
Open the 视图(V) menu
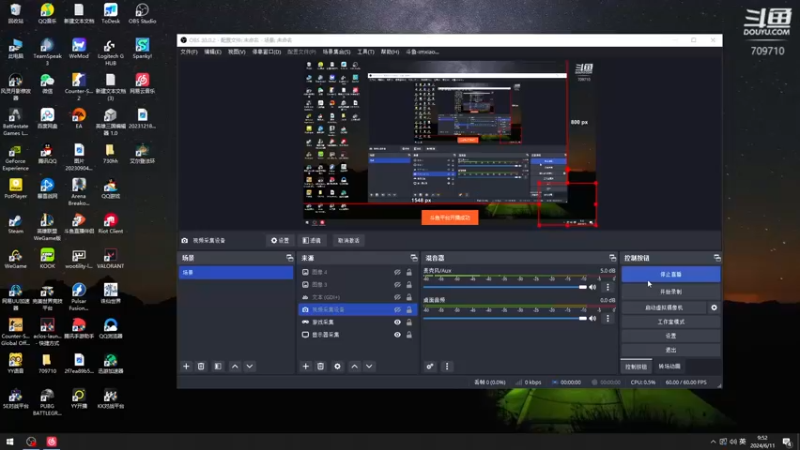237,52
